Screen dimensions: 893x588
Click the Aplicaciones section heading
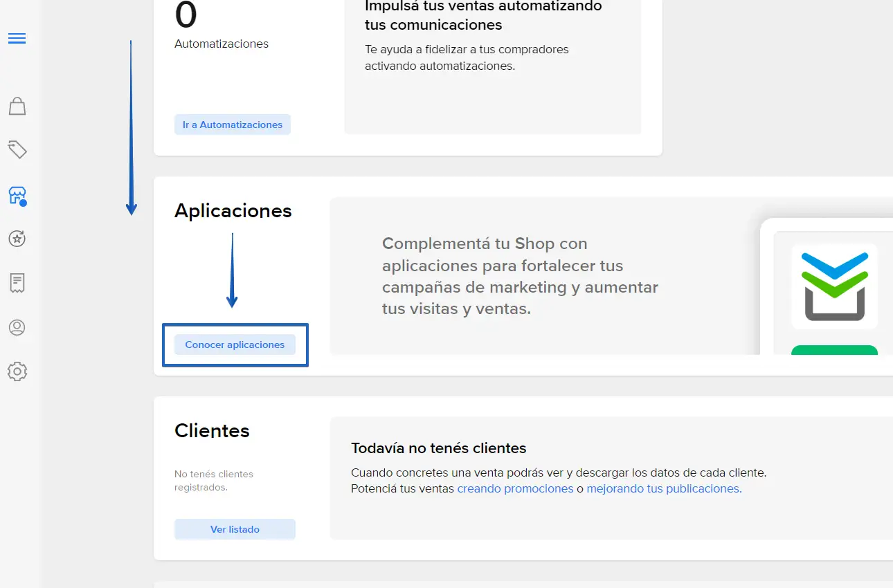click(233, 211)
